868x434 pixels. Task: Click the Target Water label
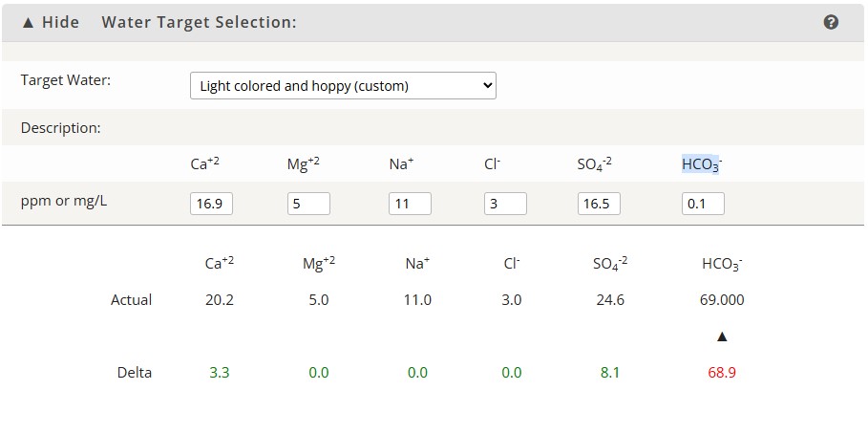(66, 79)
